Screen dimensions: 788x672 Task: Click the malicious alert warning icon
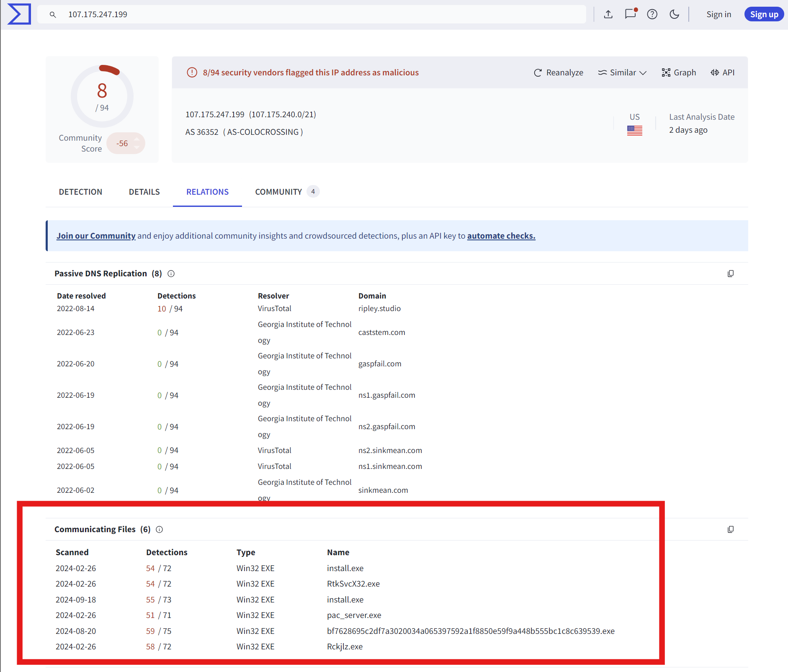point(192,72)
